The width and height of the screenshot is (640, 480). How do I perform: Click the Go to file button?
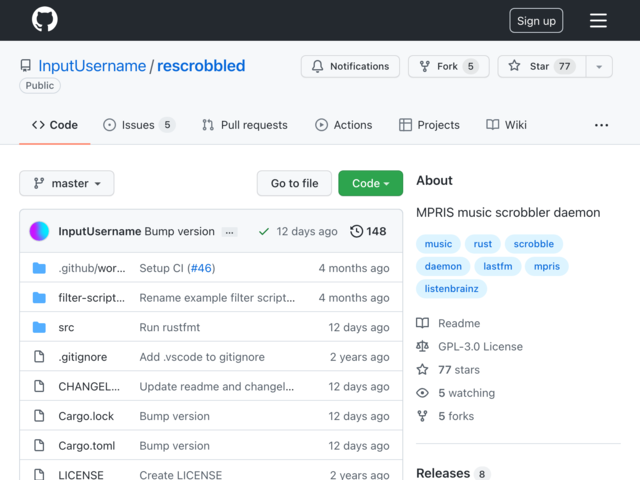(x=294, y=183)
